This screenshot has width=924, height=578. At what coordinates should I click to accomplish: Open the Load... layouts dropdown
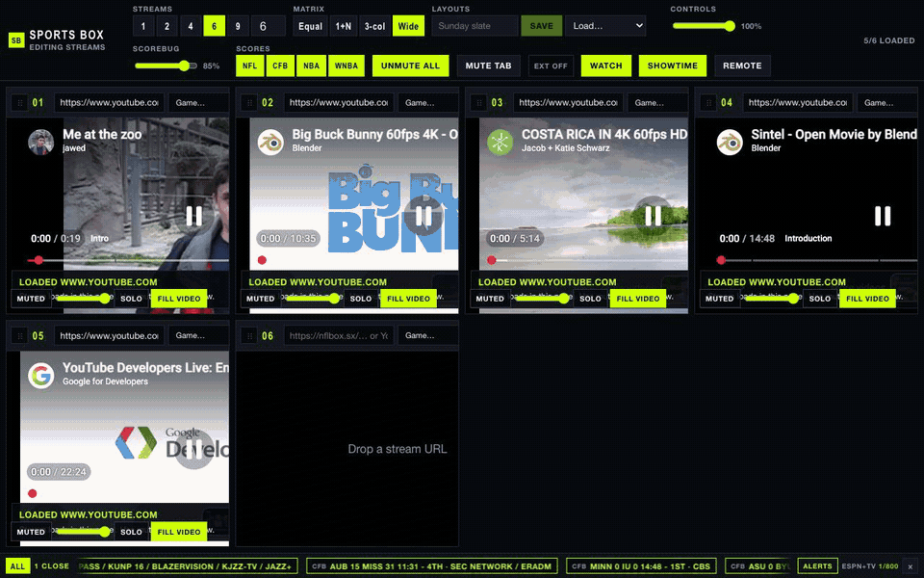tap(605, 26)
